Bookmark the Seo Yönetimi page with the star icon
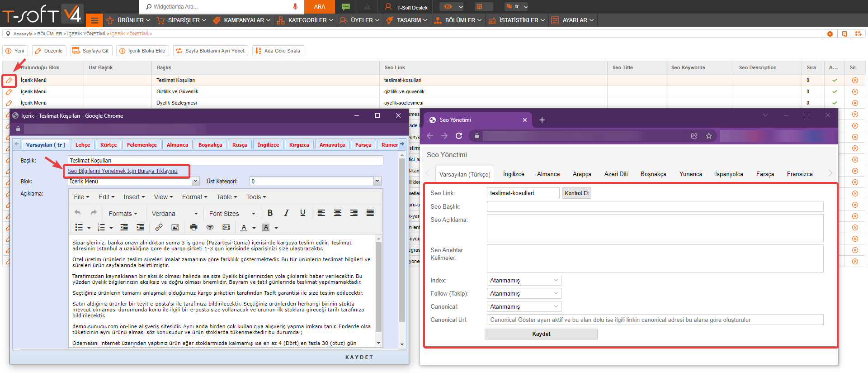 pyautogui.click(x=709, y=136)
